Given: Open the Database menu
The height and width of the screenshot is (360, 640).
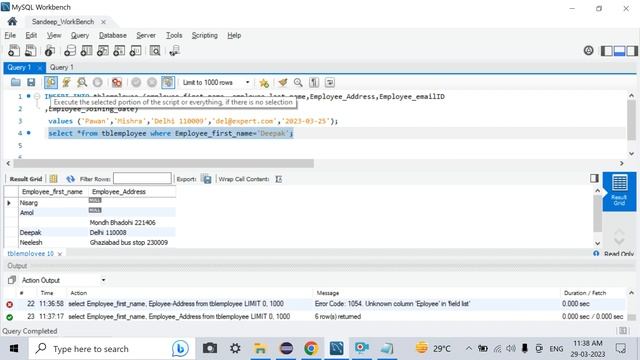Looking at the screenshot, I should point(113,36).
